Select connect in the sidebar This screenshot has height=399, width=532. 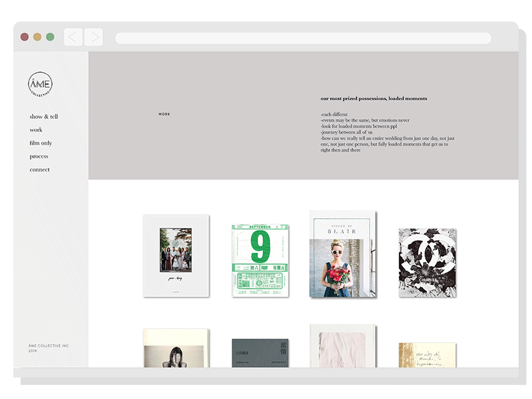tap(39, 170)
